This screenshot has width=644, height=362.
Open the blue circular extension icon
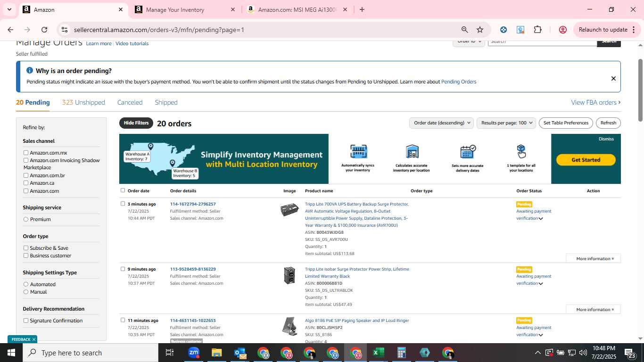pyautogui.click(x=504, y=30)
